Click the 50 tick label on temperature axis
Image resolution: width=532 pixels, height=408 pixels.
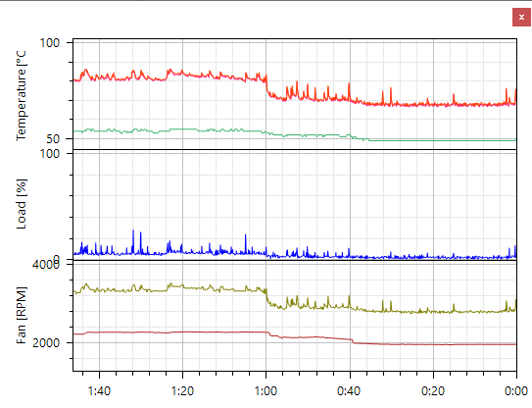53,138
